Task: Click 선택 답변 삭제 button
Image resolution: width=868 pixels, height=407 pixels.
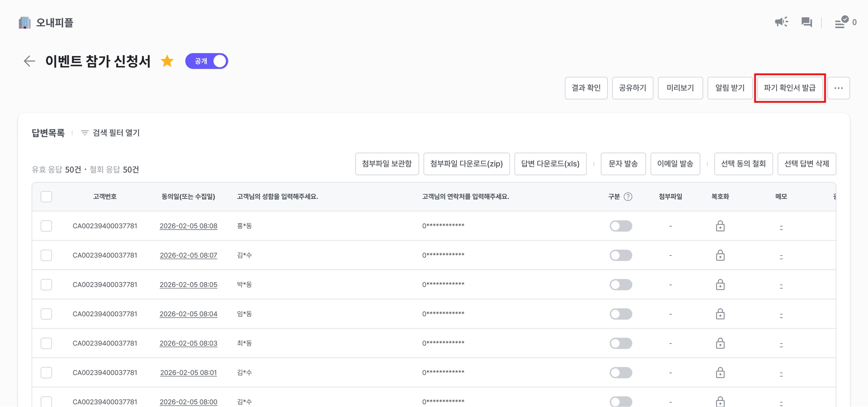Action: coord(807,164)
